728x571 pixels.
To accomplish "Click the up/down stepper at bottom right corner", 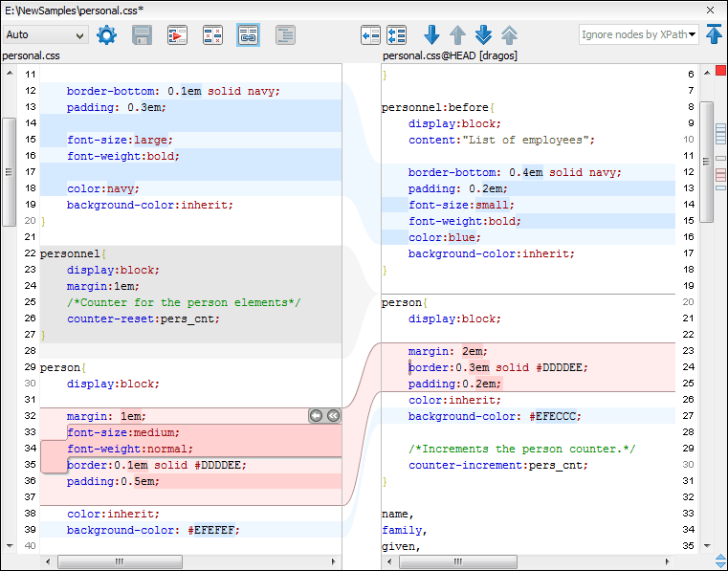I will click(x=719, y=560).
